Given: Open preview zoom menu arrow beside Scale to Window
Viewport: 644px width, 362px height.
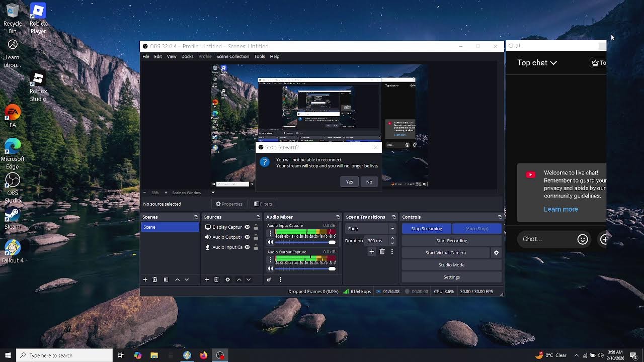Looking at the screenshot, I should point(213,193).
